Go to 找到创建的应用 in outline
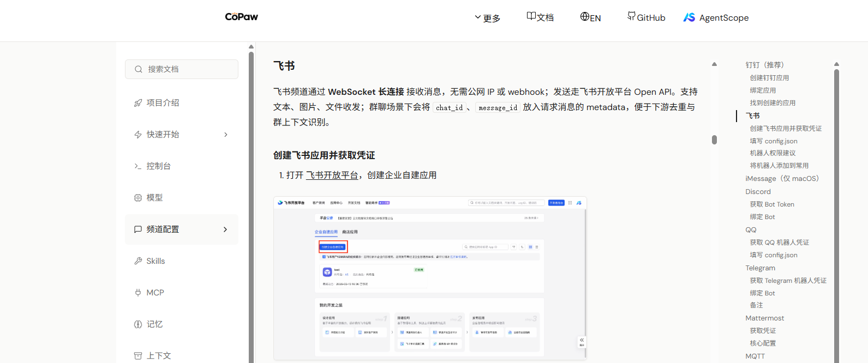 tap(773, 103)
